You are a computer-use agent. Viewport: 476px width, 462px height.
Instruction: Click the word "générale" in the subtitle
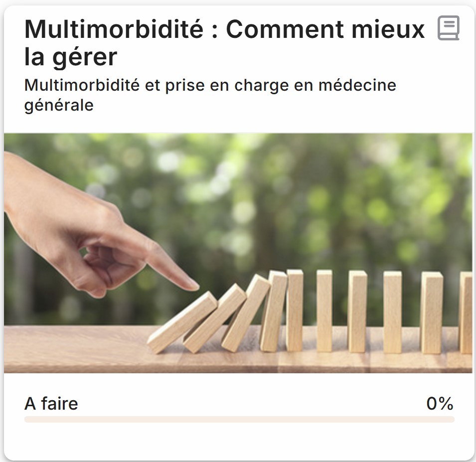[59, 106]
